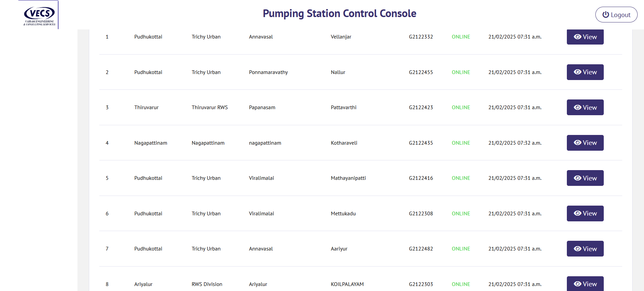Select the Nagapattinam district cell in row 4
The width and height of the screenshot is (644, 291).
(x=151, y=143)
